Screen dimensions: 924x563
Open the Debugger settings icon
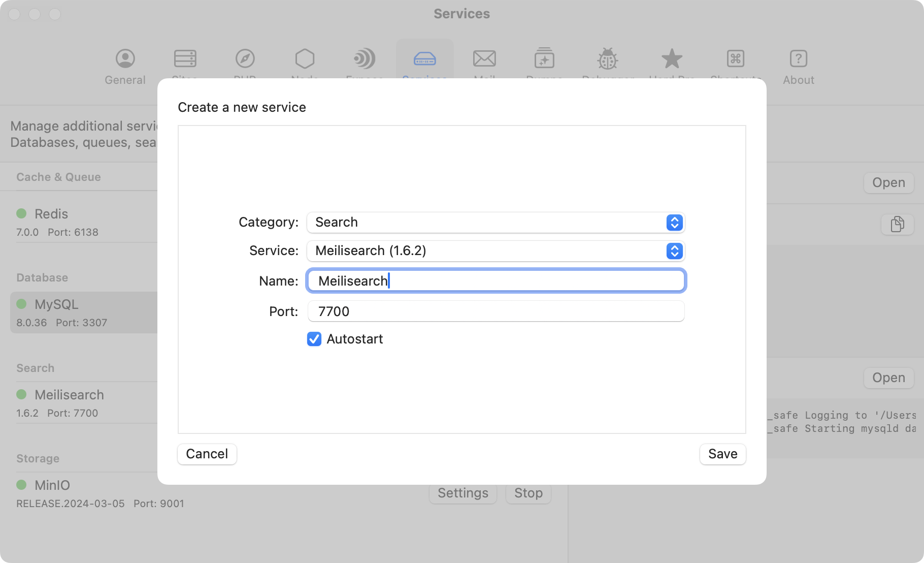607,58
